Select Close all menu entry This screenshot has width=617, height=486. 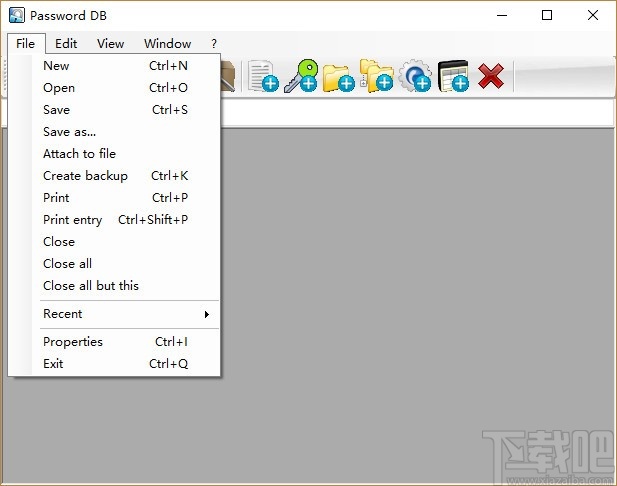pyautogui.click(x=114, y=264)
